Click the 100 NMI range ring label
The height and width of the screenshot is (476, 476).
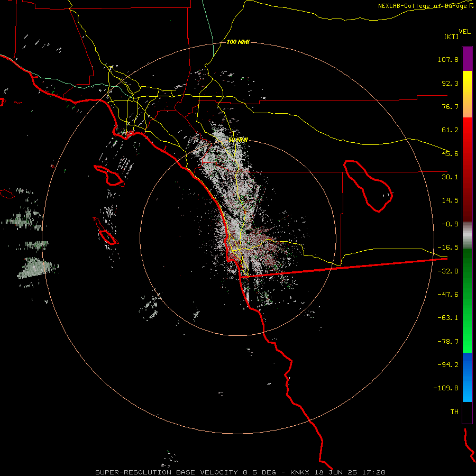[x=238, y=42]
